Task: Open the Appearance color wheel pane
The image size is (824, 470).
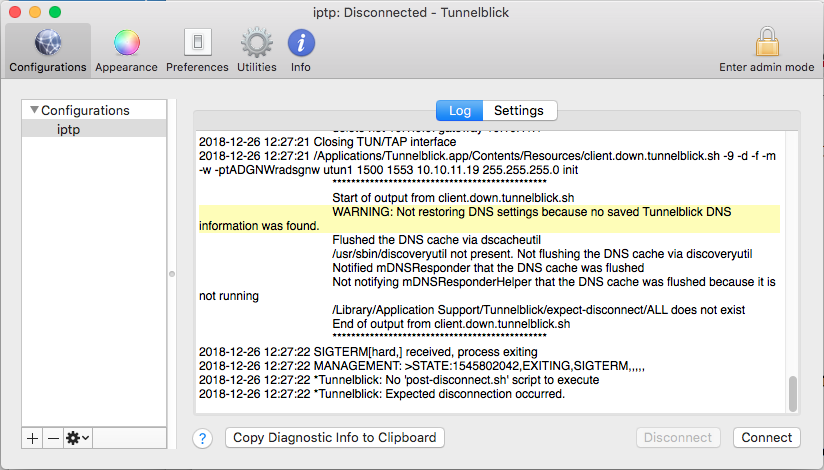Action: pyautogui.click(x=126, y=50)
